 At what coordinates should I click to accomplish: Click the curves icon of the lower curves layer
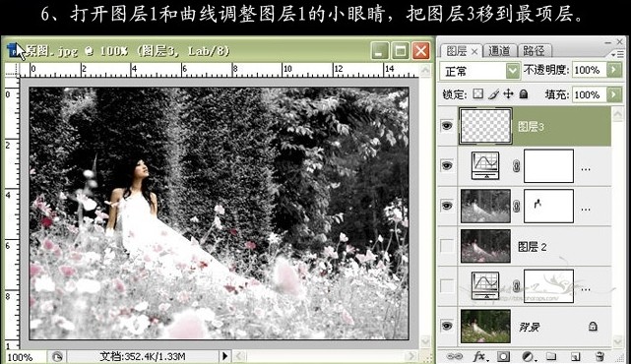485,286
